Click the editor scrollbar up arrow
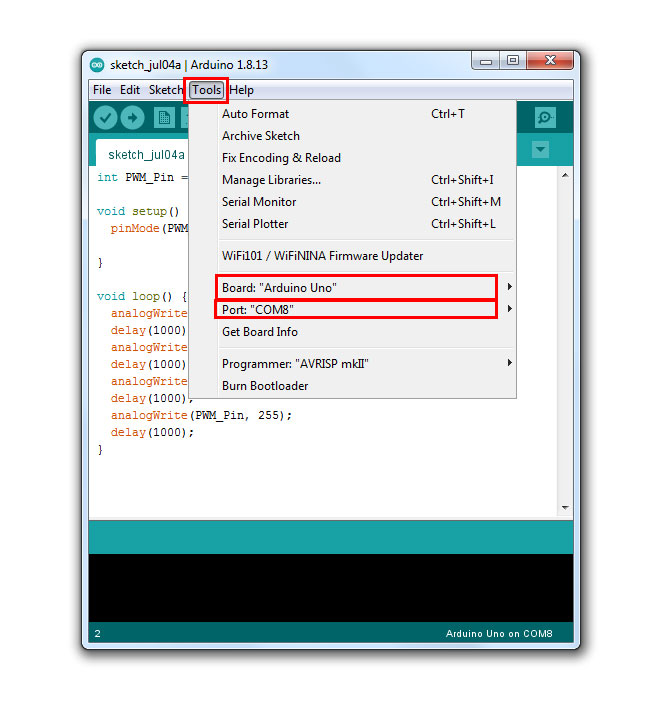Screen dimensions: 658x718 565,175
